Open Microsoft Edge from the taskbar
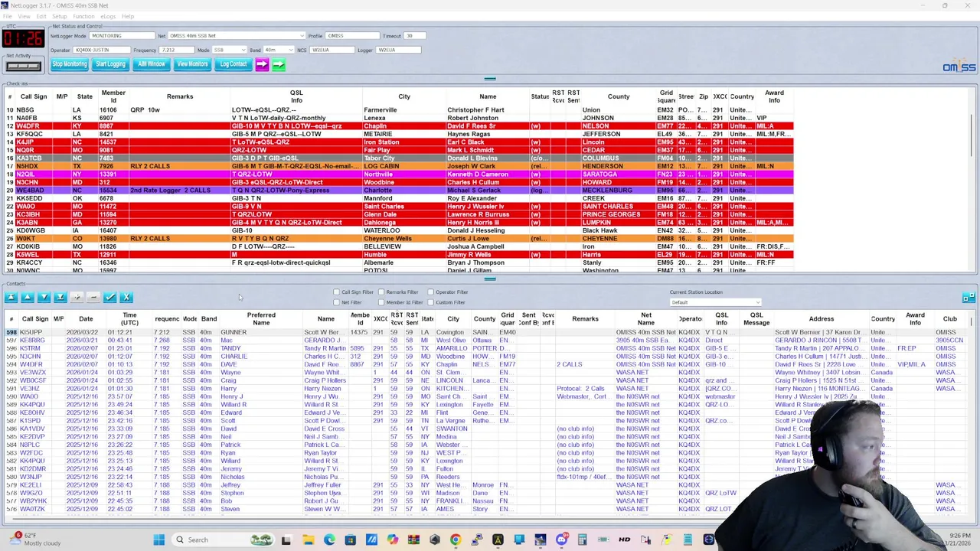This screenshot has height=551, width=980. pyautogui.click(x=329, y=540)
